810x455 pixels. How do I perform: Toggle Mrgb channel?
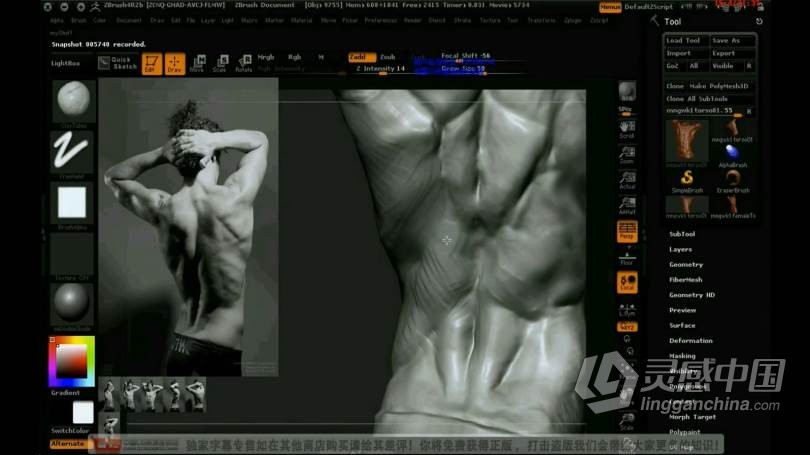(x=266, y=57)
